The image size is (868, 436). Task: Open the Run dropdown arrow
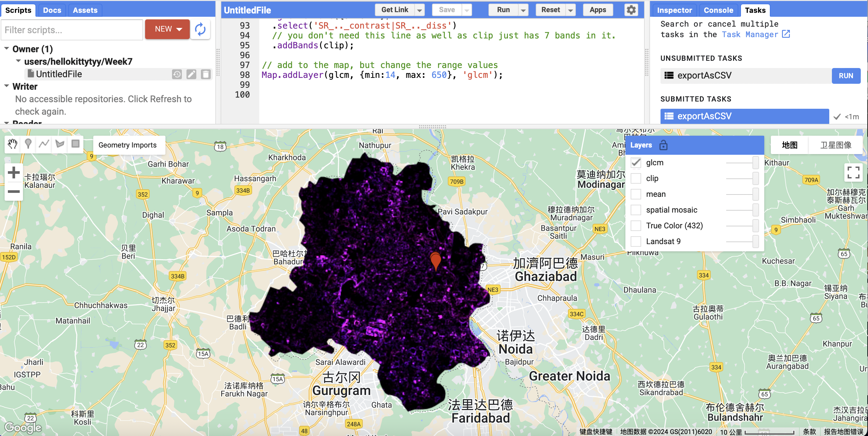click(523, 10)
